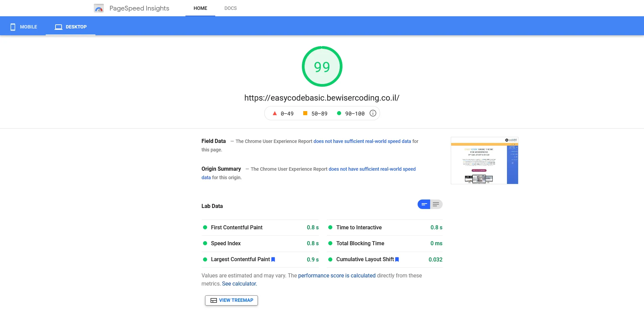Click the website screenshot thumbnail
The image size is (644, 314).
pyautogui.click(x=484, y=161)
